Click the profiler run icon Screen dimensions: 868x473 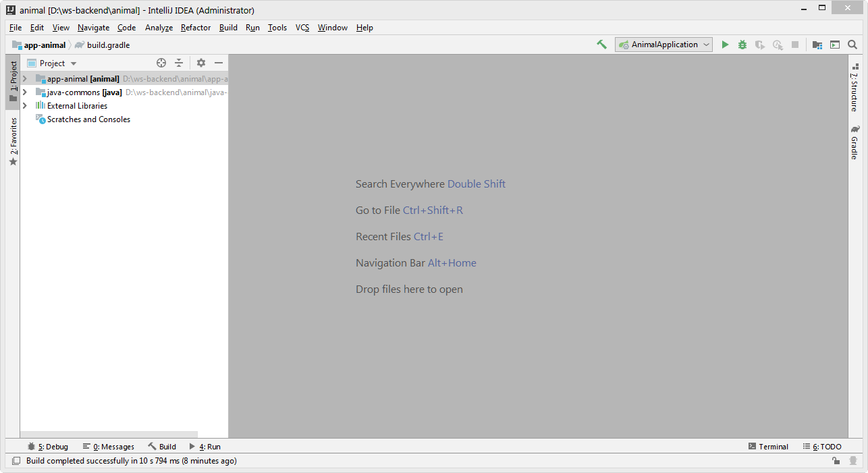(778, 45)
